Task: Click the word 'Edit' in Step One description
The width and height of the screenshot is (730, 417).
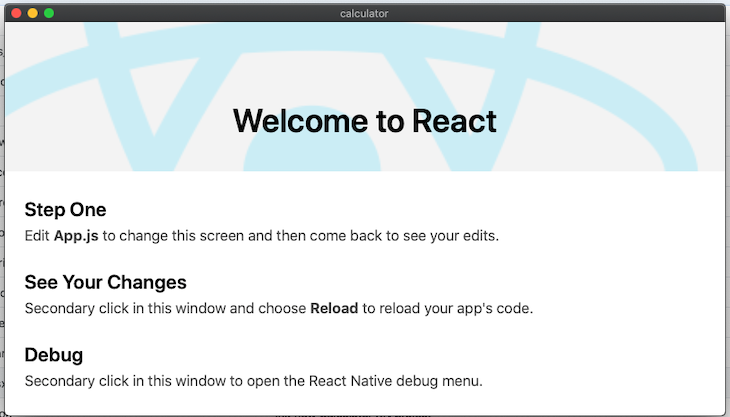Action: (x=36, y=236)
